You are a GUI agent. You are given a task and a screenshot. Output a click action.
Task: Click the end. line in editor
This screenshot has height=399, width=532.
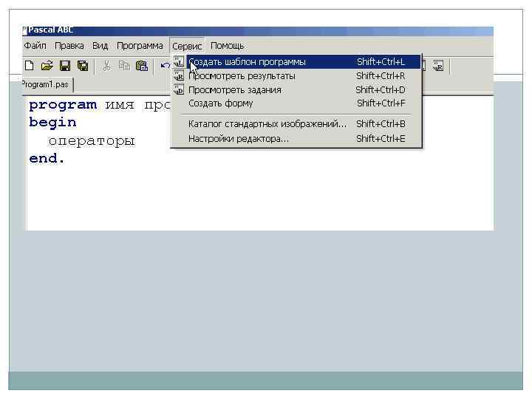[x=47, y=158]
